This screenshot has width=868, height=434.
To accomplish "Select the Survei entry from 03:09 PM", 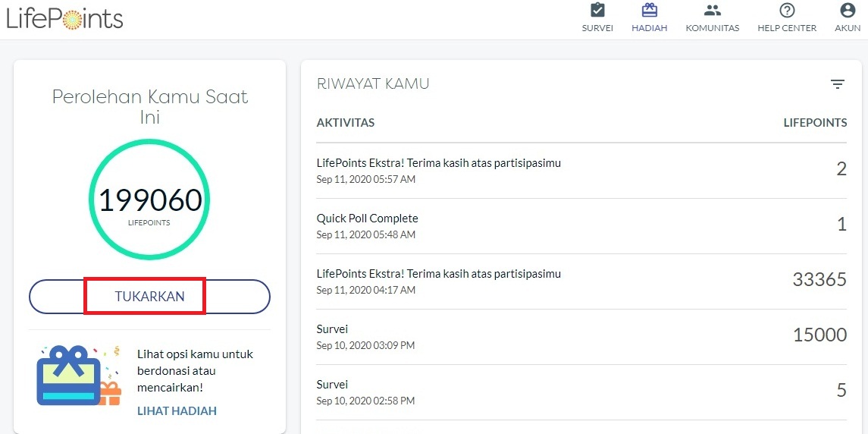I will [581, 337].
